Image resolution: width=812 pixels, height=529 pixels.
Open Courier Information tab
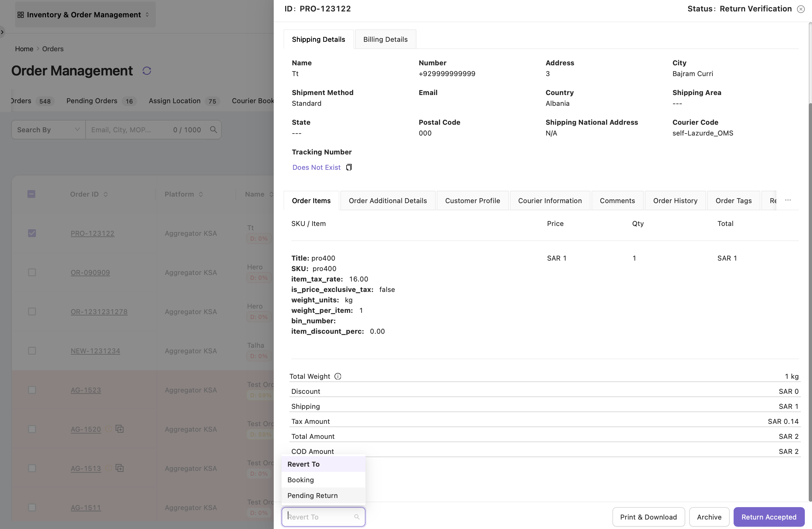[550, 200]
